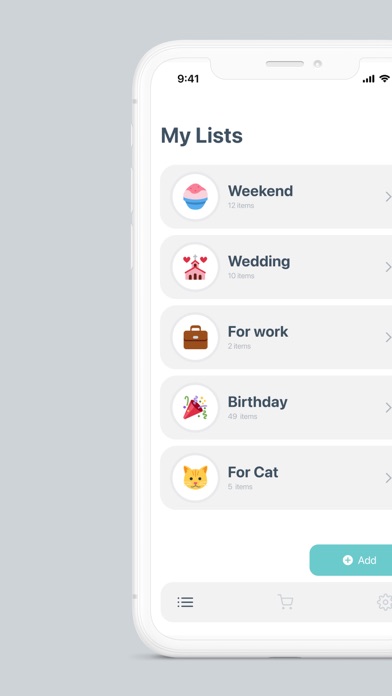Viewport: 392px width, 696px height.
Task: Tap the wedding chapel icon
Action: (195, 268)
